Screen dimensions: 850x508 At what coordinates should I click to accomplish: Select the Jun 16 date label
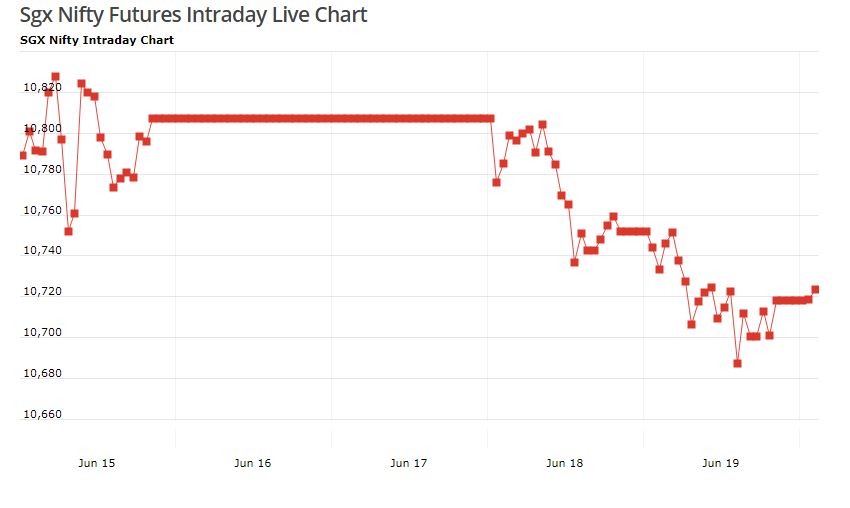(252, 463)
